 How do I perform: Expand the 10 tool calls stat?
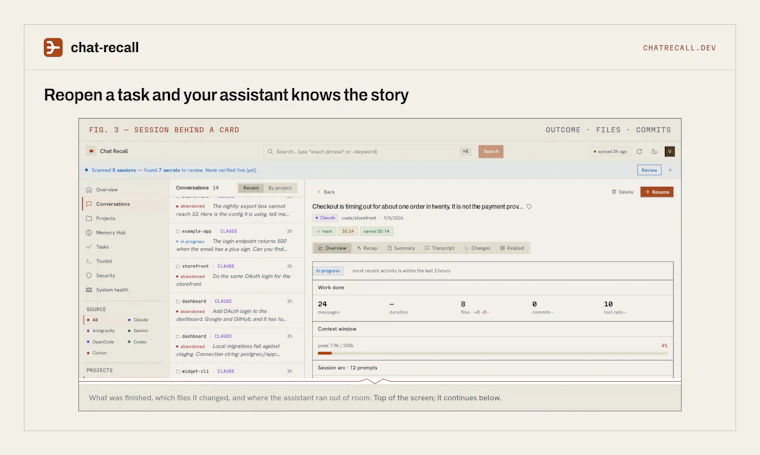(615, 307)
